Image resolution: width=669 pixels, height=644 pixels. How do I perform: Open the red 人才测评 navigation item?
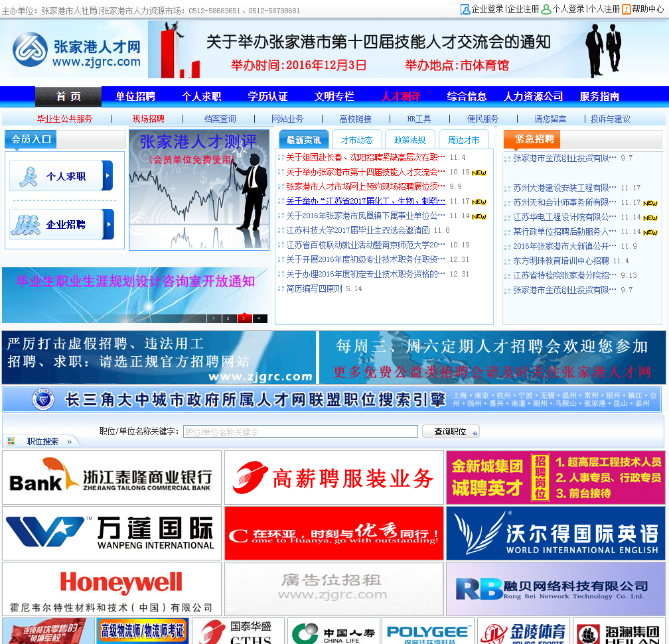tap(401, 96)
